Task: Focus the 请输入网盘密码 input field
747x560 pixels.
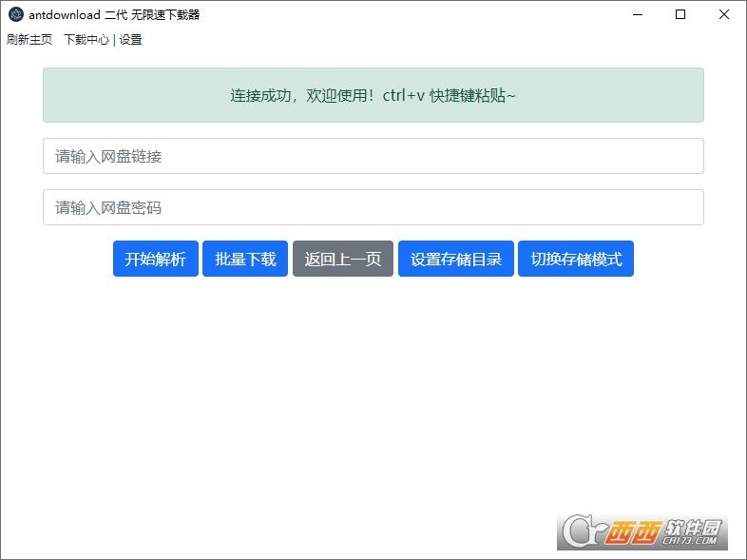Action: click(x=373, y=207)
